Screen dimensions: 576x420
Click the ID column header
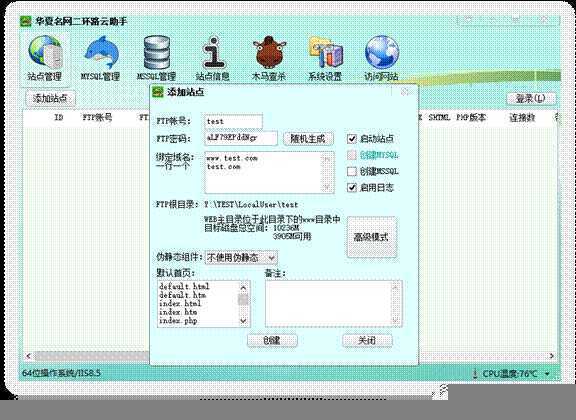point(59,118)
